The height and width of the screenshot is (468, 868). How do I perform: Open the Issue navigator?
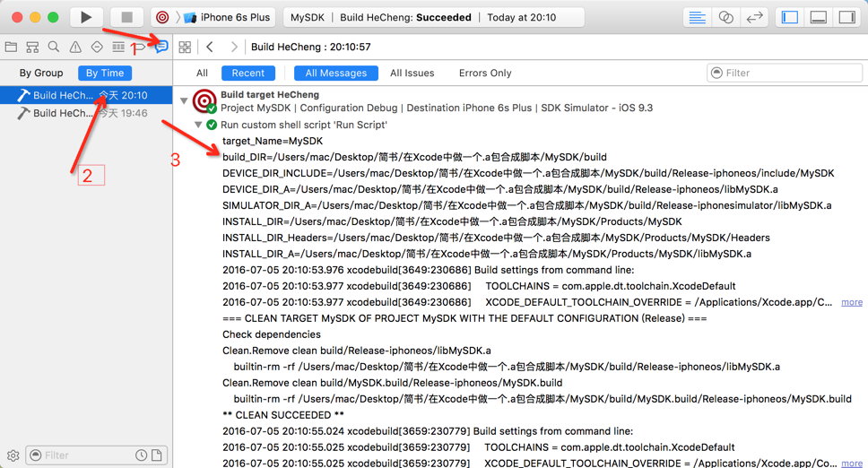click(x=75, y=47)
